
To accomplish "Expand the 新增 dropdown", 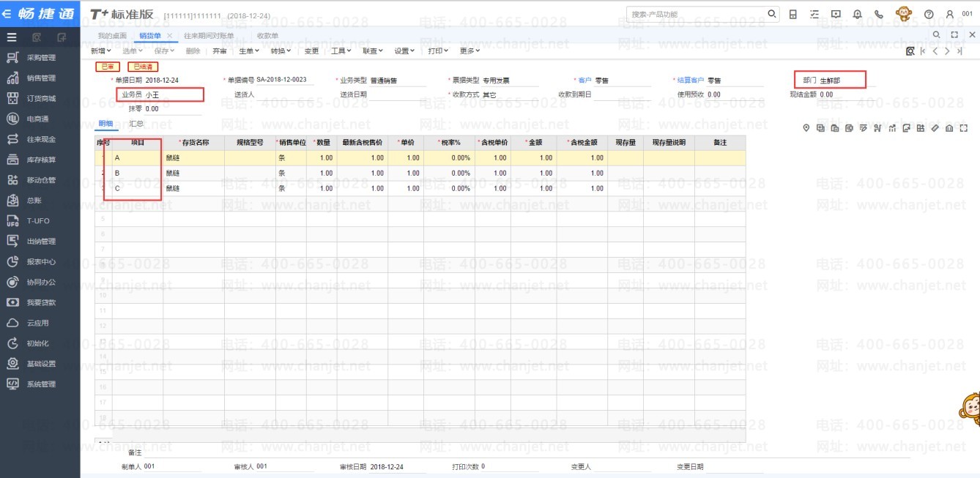I will [x=100, y=51].
